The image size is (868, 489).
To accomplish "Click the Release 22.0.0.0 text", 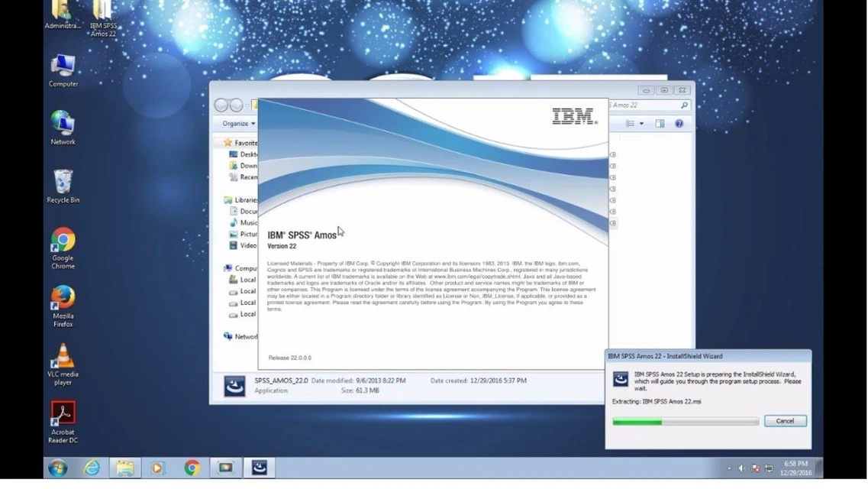I will tap(289, 358).
